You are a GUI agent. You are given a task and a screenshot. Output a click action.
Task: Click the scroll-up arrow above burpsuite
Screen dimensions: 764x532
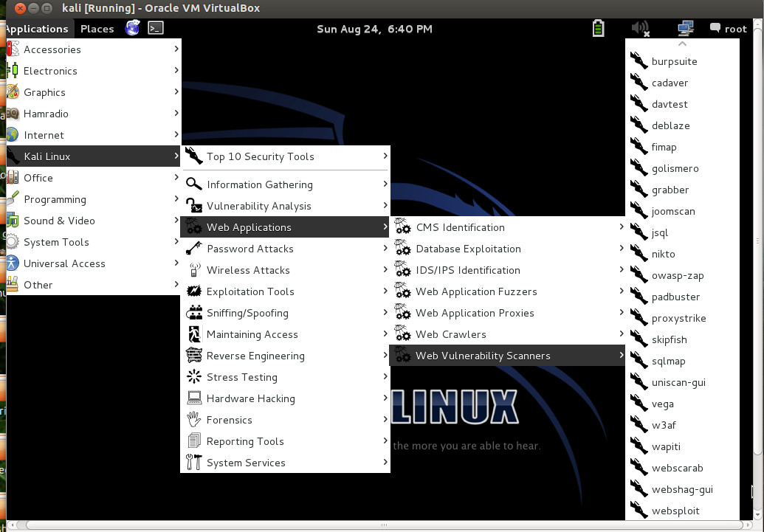681,43
